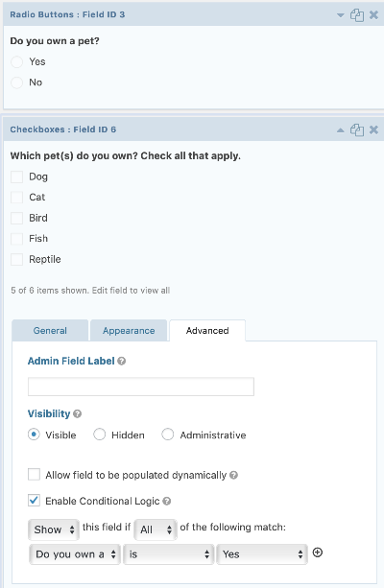Open the Show/Hide action dropdown
This screenshot has width=384, height=588.
pyautogui.click(x=54, y=529)
